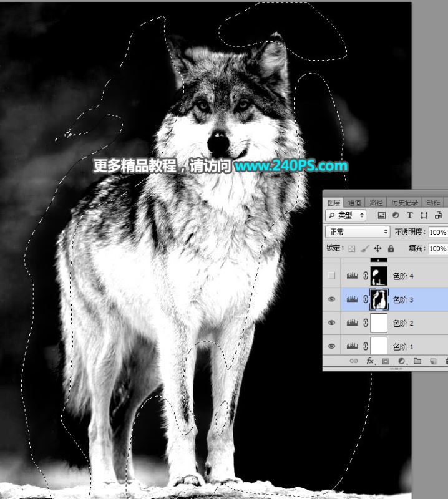Screen dimensions: 448x499
Task: Create new adjustment layer via bottom icon
Action: [x=401, y=361]
